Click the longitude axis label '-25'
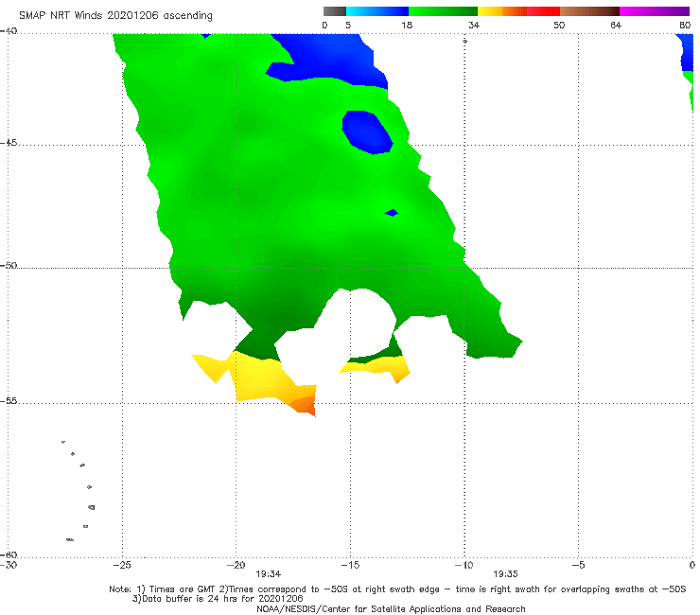The image size is (700, 615). (122, 565)
